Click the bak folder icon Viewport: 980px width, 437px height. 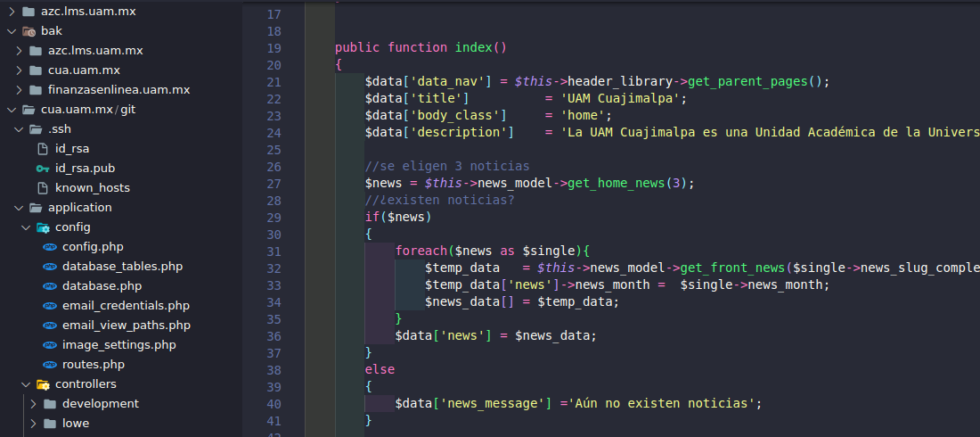click(29, 30)
